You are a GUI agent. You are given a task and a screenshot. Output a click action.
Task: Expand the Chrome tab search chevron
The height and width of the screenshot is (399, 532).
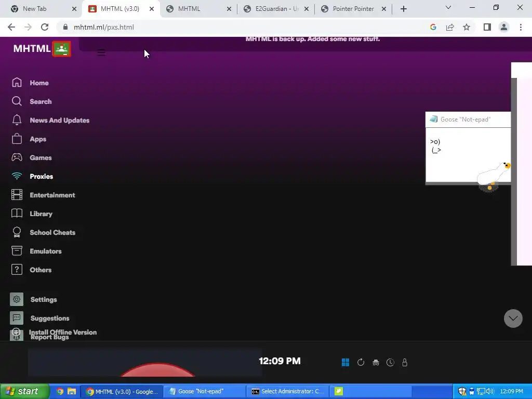(x=448, y=7)
